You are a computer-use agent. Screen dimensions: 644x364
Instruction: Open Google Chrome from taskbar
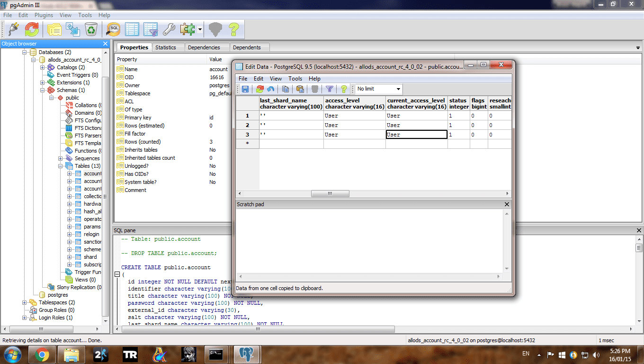click(42, 355)
